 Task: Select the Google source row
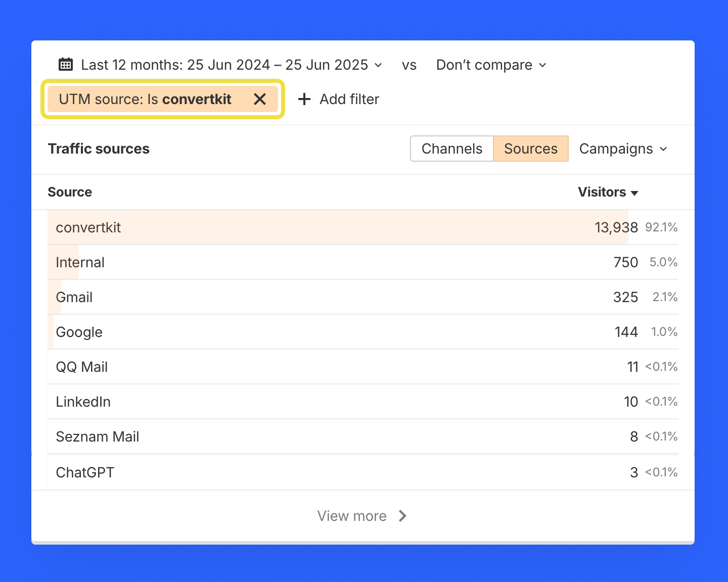(363, 332)
